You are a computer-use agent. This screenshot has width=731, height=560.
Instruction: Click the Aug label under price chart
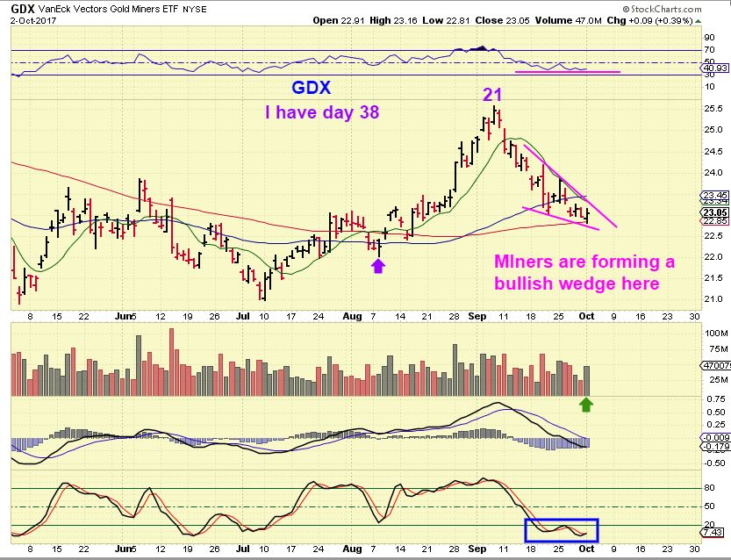[352, 316]
